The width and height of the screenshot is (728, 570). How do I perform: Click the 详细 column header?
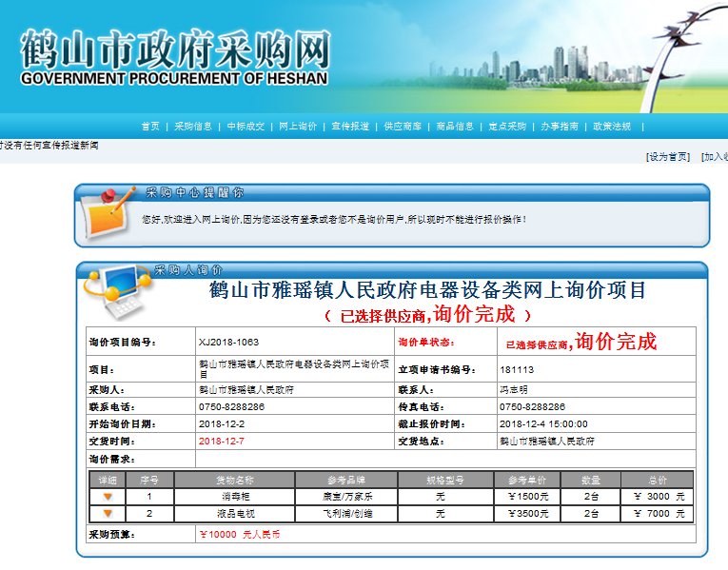(108, 480)
